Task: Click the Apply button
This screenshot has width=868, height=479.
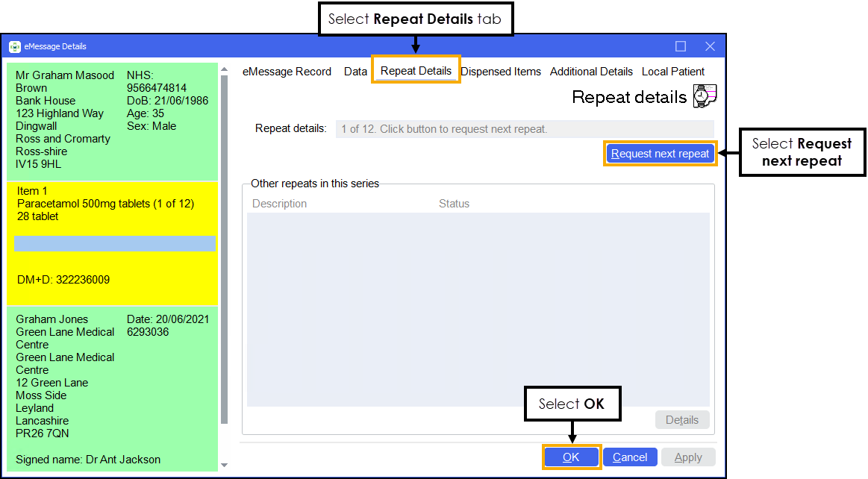Action: tap(687, 457)
